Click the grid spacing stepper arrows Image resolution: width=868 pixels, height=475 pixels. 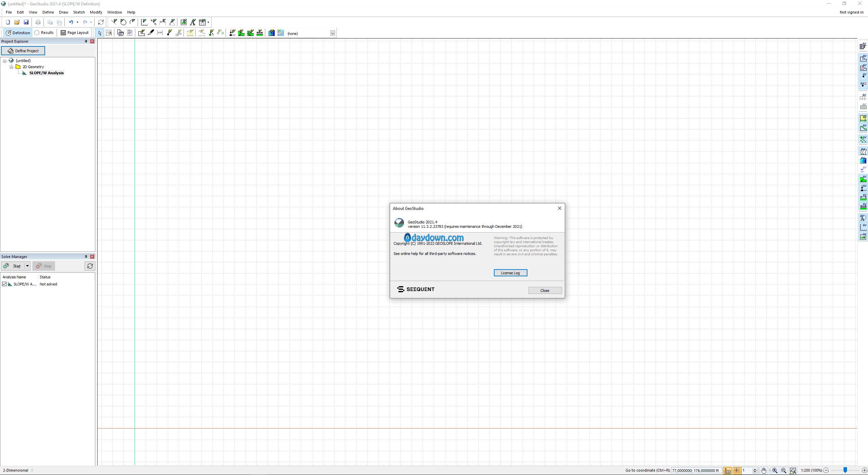click(x=755, y=470)
